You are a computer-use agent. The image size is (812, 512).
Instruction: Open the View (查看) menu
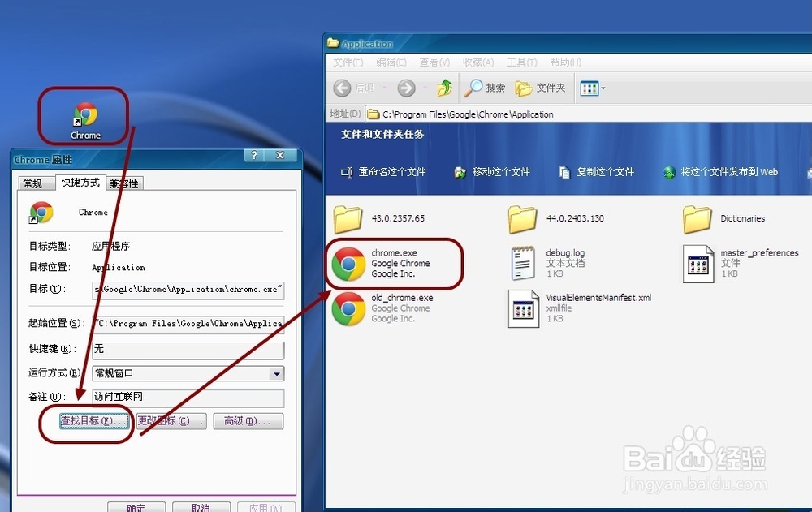(434, 62)
